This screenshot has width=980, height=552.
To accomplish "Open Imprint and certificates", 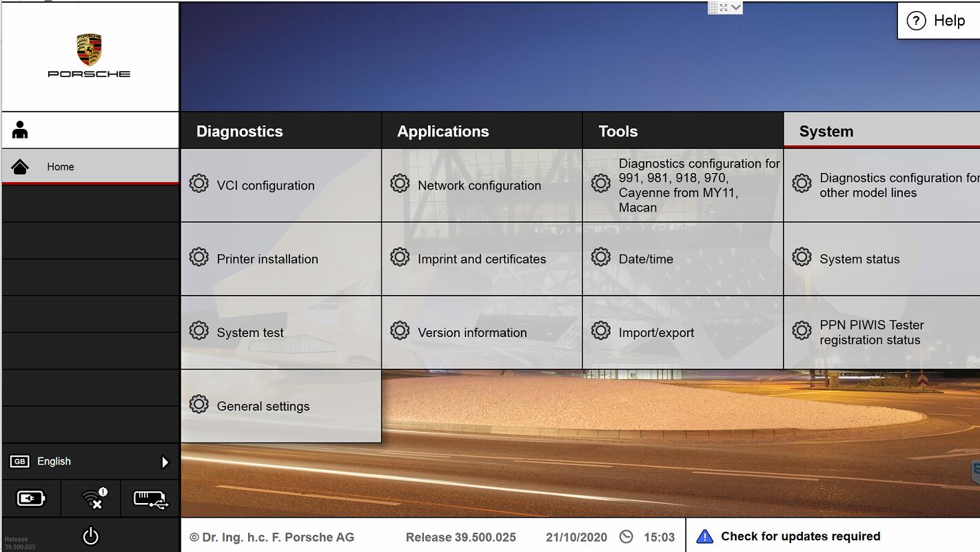I will tap(482, 259).
